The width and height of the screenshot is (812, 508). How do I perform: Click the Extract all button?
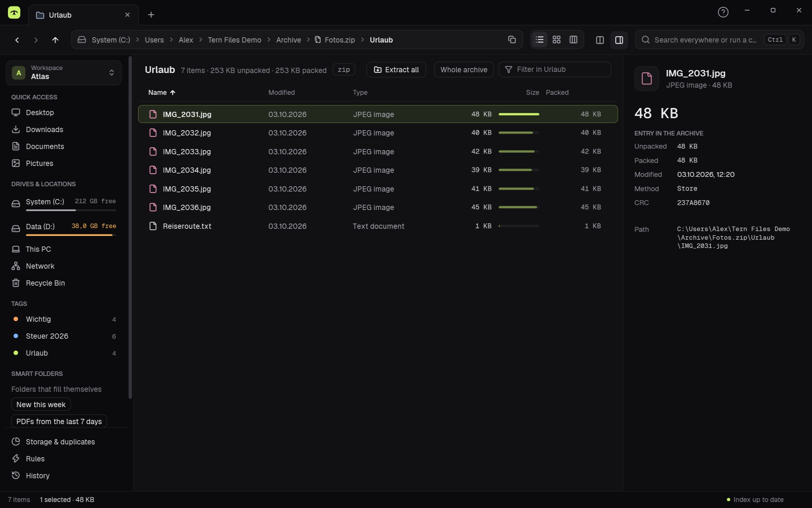tap(396, 70)
